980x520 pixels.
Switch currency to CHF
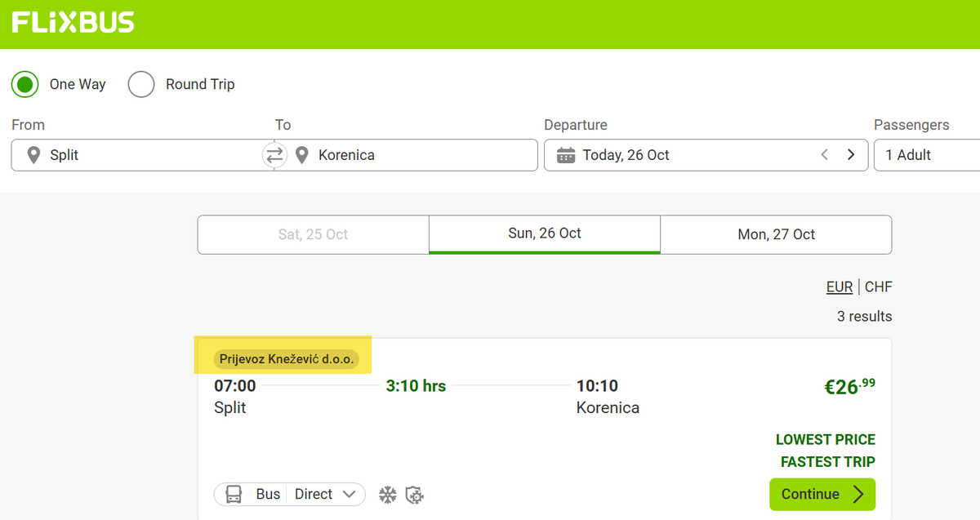coord(879,287)
